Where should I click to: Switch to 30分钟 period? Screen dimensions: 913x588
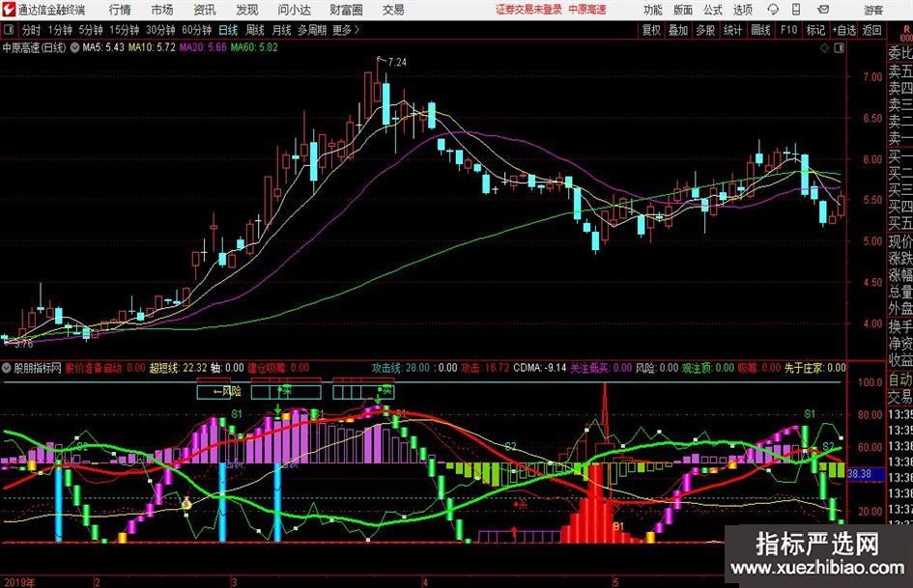point(160,30)
